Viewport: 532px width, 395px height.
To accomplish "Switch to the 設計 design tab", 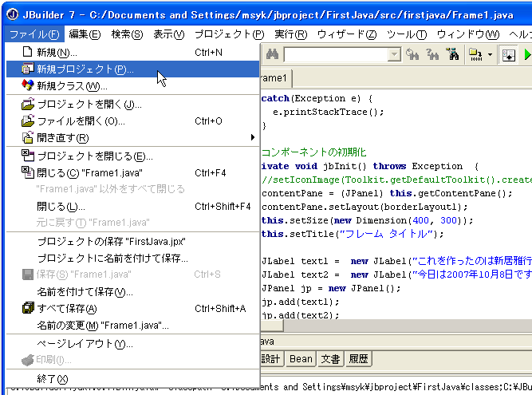I will pos(272,359).
